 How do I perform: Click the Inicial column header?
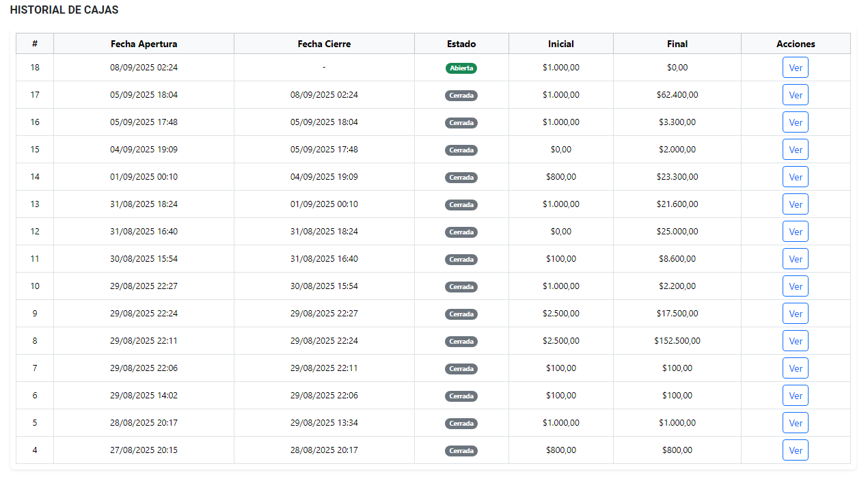560,44
